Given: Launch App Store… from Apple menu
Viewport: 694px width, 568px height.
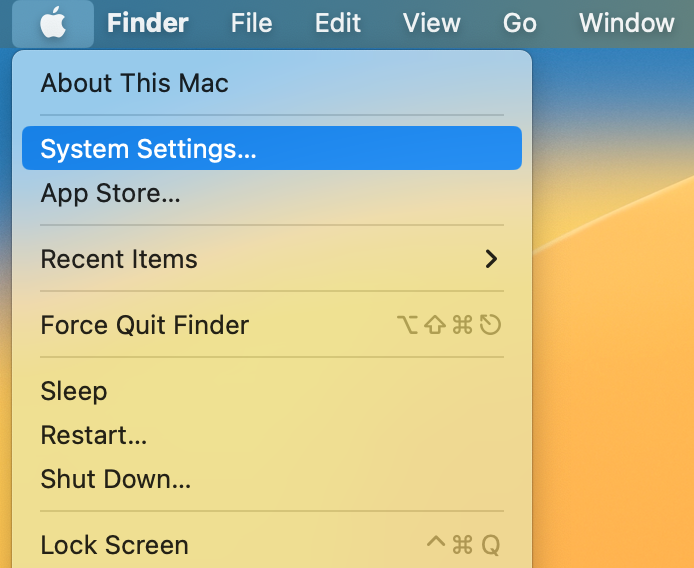Looking at the screenshot, I should tap(272, 193).
